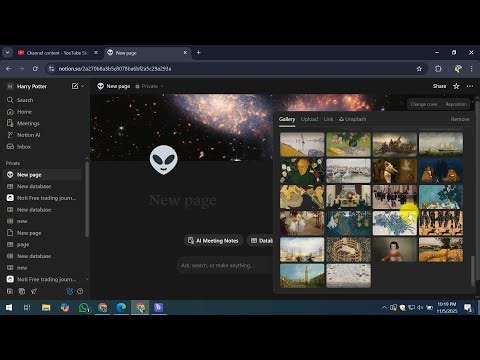Add the page to favorites with star

coord(456,86)
